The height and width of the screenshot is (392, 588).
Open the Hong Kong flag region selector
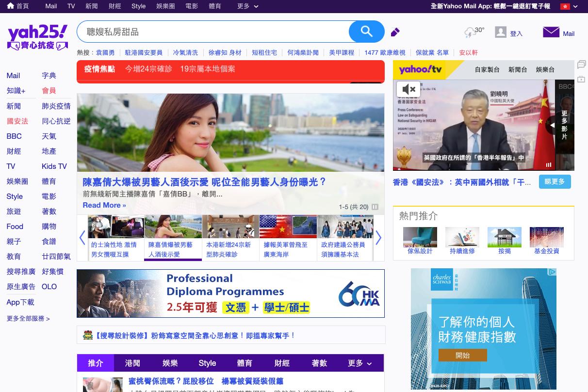coord(569,6)
